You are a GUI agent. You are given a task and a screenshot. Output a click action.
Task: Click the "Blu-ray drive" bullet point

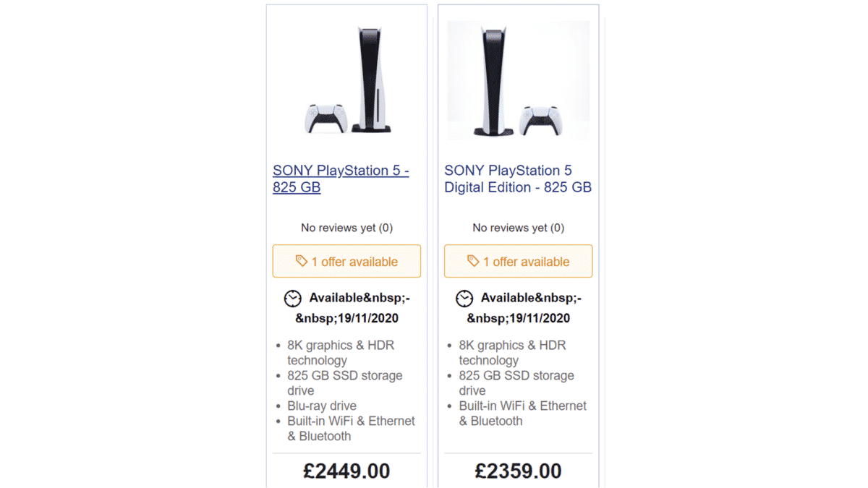321,406
